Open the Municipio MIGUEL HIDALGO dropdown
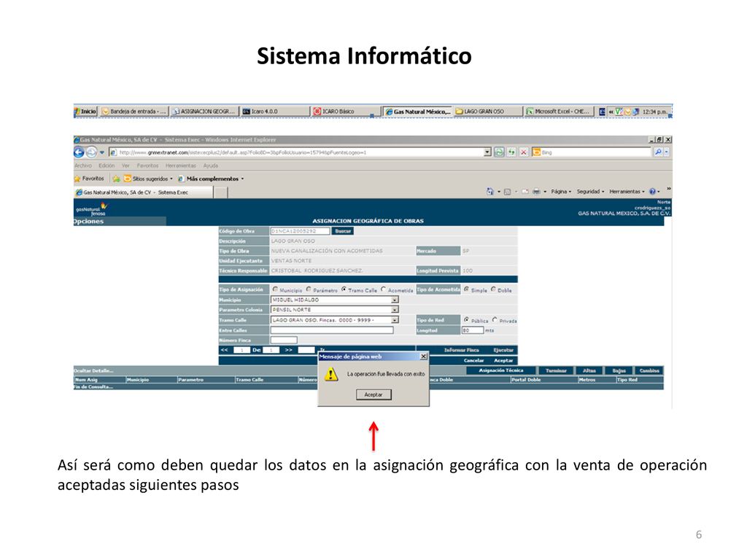 point(334,300)
